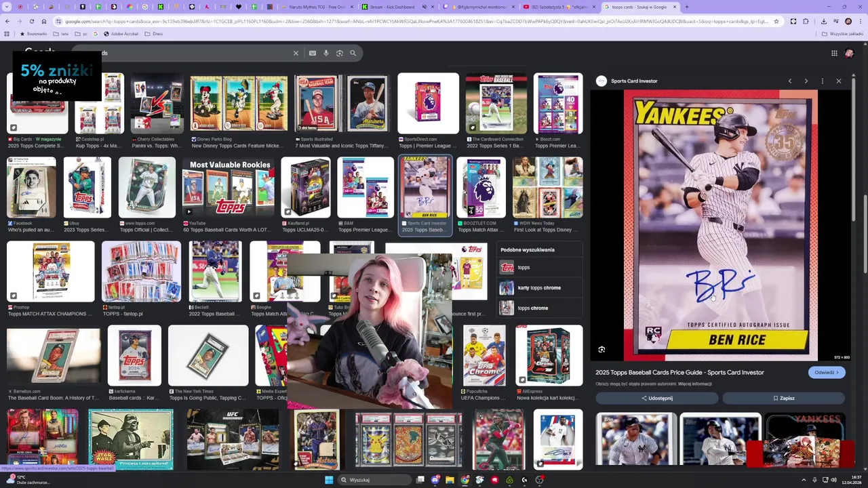Open the Dress bookmarks folder
Image resolution: width=868 pixels, height=488 pixels.
[153, 33]
